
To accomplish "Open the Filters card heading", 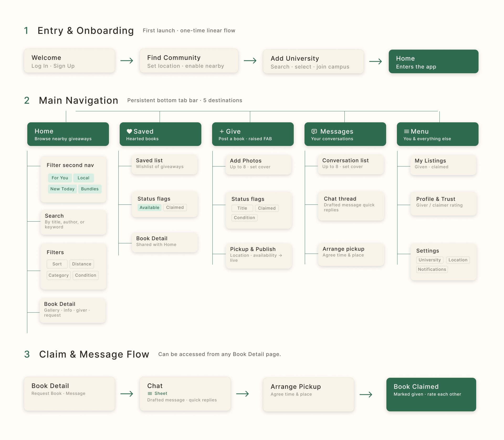I will pos(55,252).
